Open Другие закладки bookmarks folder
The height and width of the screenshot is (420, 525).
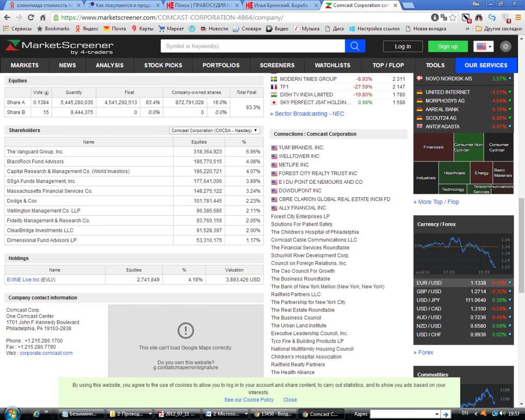[498, 28]
